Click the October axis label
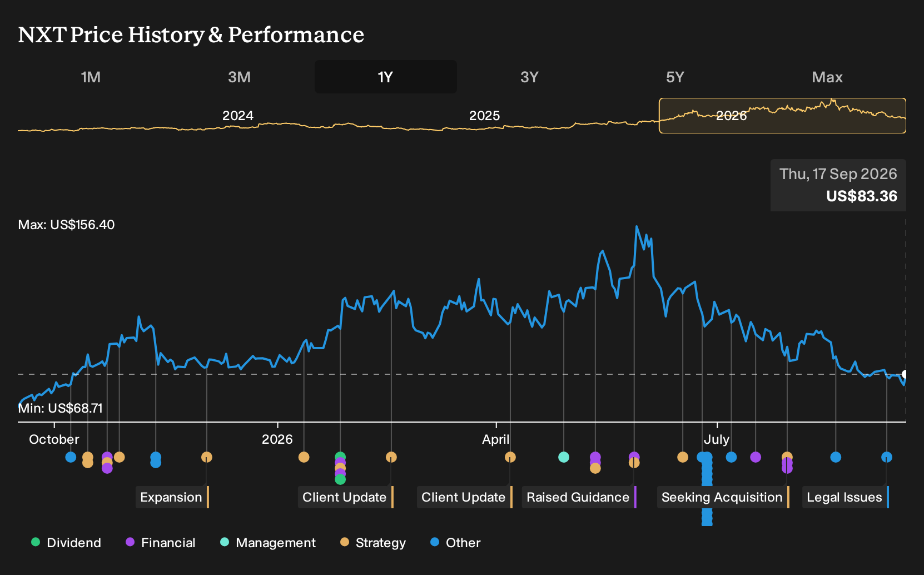This screenshot has height=575, width=924. coord(54,439)
